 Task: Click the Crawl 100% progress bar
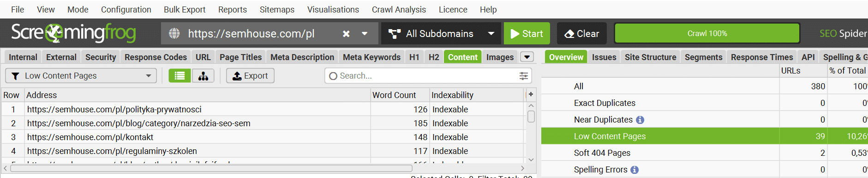pyautogui.click(x=707, y=33)
